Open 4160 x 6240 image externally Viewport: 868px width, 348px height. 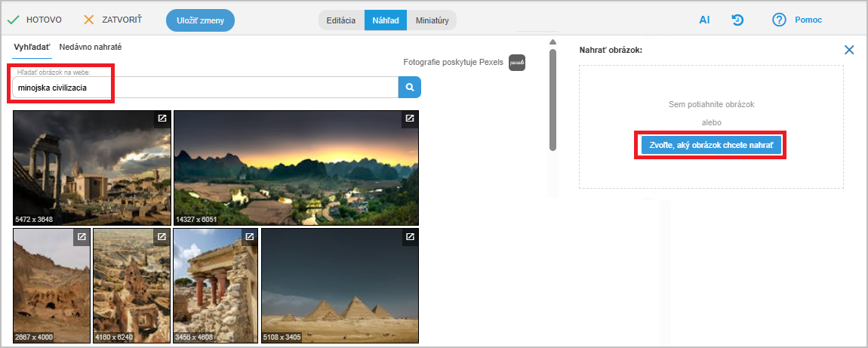pyautogui.click(x=162, y=237)
